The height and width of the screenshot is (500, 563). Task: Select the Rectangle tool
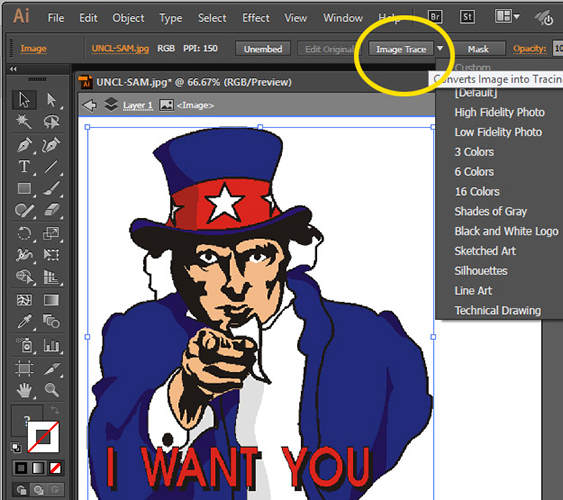pos(24,188)
